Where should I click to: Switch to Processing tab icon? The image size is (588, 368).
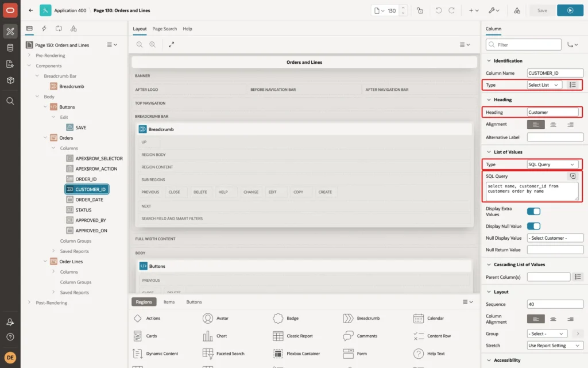point(59,29)
